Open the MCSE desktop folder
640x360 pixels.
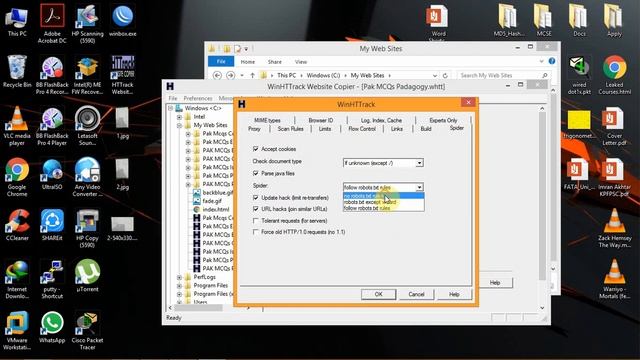(544, 21)
